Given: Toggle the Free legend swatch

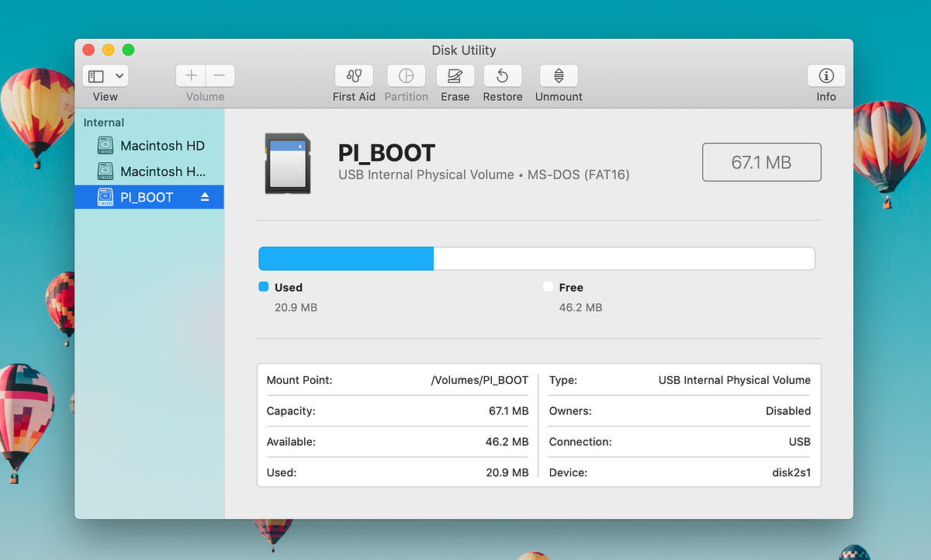Looking at the screenshot, I should (548, 287).
